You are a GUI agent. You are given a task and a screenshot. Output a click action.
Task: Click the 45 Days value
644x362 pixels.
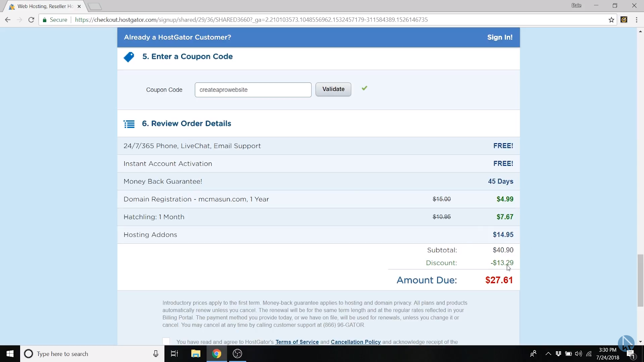(501, 181)
